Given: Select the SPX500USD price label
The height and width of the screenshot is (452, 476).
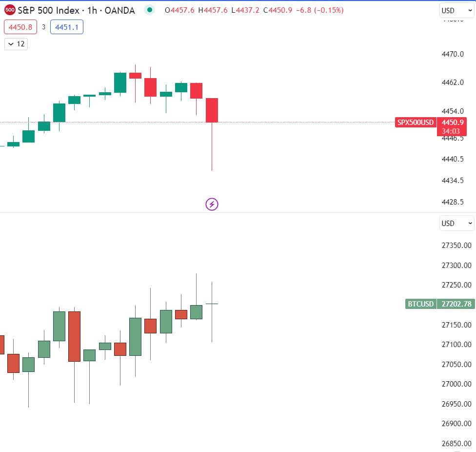Looking at the screenshot, I should click(x=416, y=123).
